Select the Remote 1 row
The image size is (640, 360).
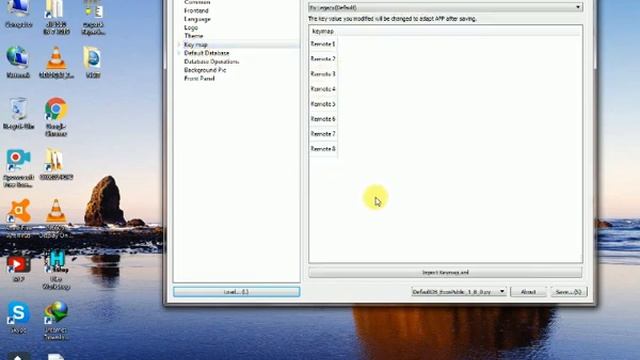(323, 44)
